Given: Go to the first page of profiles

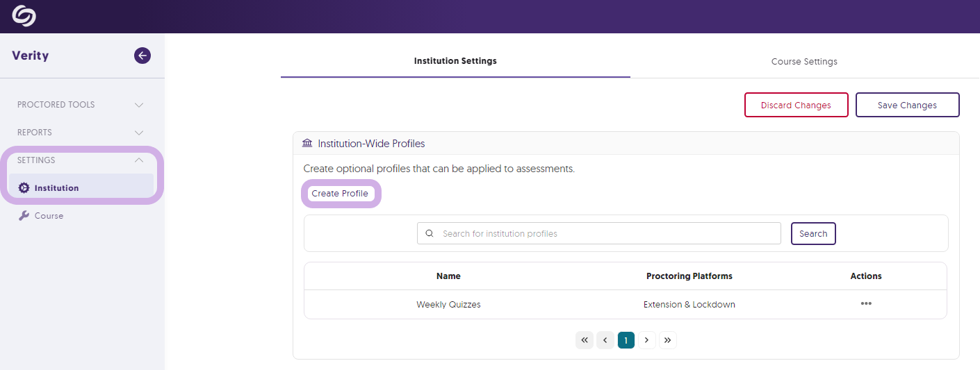Looking at the screenshot, I should click(x=585, y=340).
